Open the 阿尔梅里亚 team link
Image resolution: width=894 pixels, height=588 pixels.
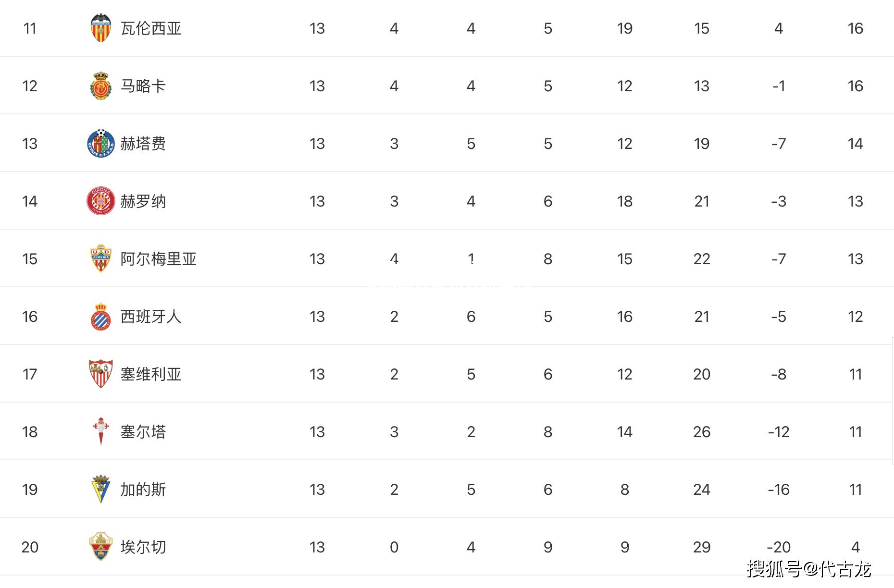click(159, 259)
